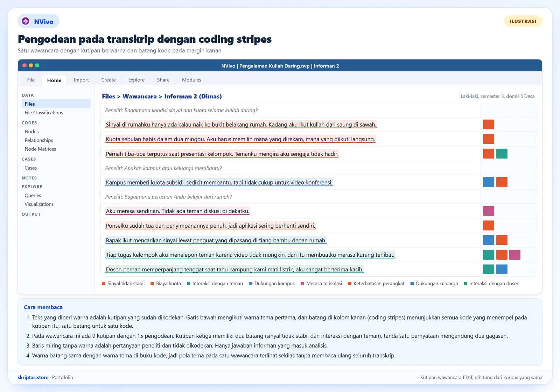Open the Share tab

(163, 80)
